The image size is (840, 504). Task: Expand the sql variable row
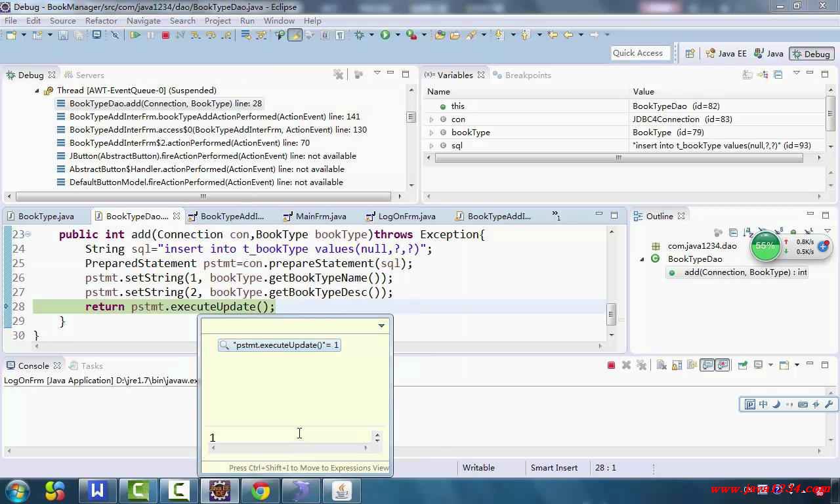[431, 146]
